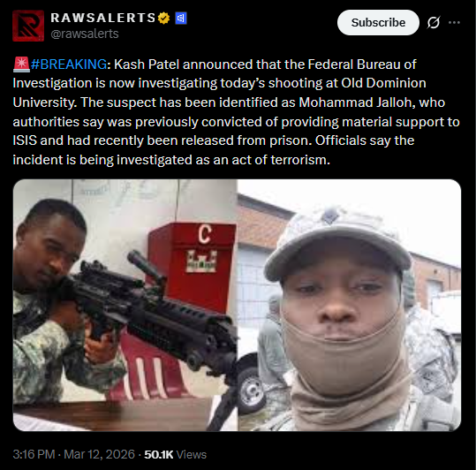
Task: Click the name 'Kash Patel' in the post
Action: tap(147, 64)
